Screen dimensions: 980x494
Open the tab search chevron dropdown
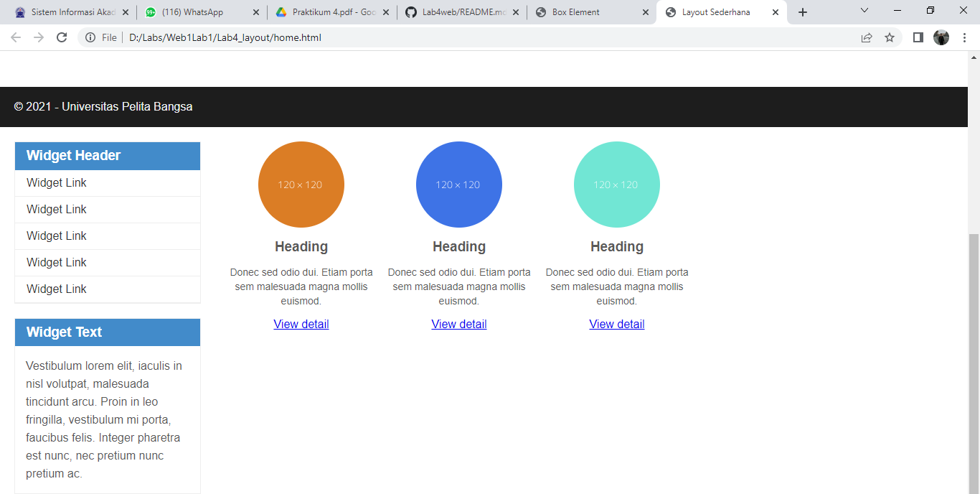(864, 11)
